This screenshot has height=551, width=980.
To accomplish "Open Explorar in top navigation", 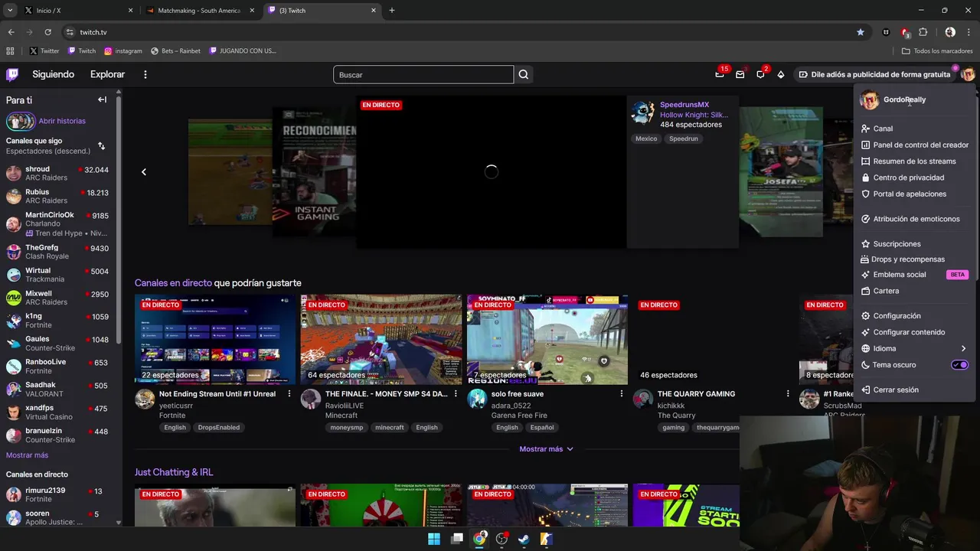I will click(x=107, y=74).
